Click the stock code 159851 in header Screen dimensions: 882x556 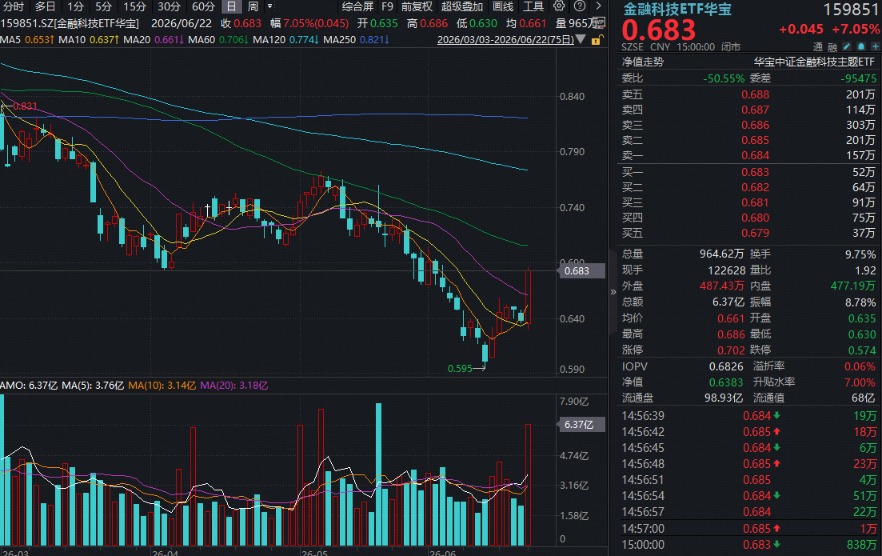click(850, 10)
